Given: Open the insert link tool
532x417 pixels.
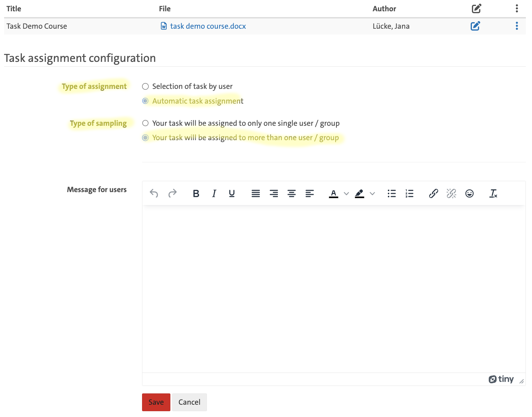Looking at the screenshot, I should (434, 193).
